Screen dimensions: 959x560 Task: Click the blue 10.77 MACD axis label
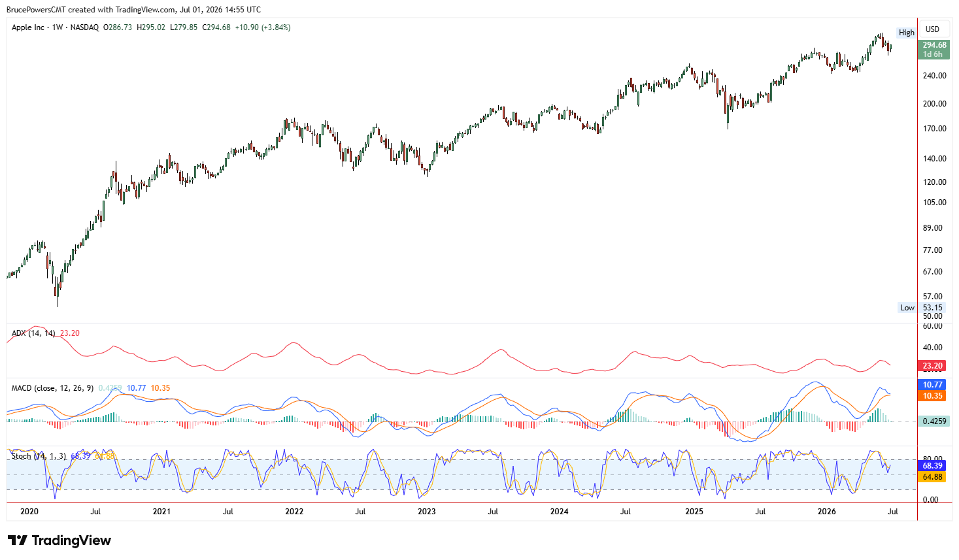tap(932, 385)
